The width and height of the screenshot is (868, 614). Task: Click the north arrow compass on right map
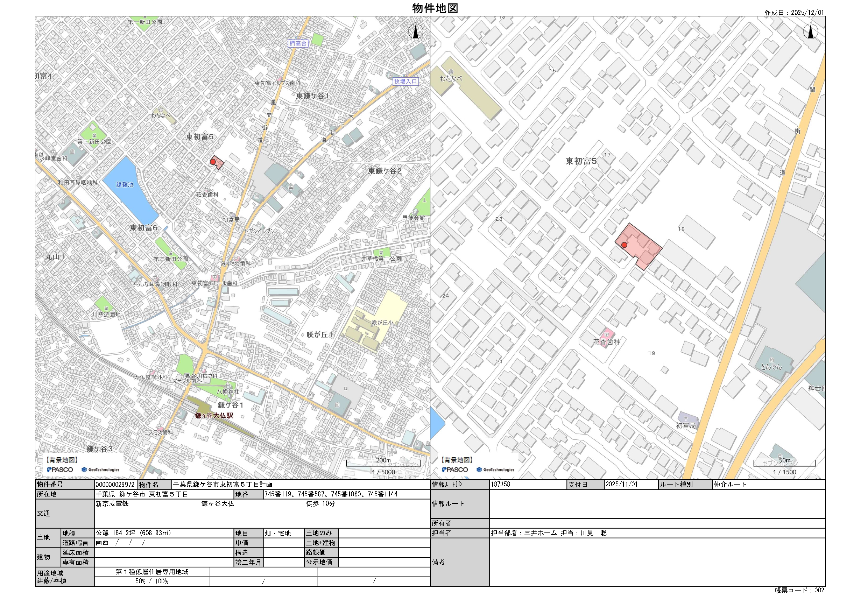click(x=810, y=31)
